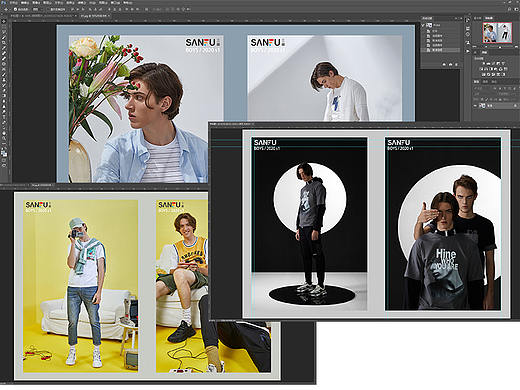Select the Move tool in the toolbox
This screenshot has height=390, width=520.
pos(4,21)
